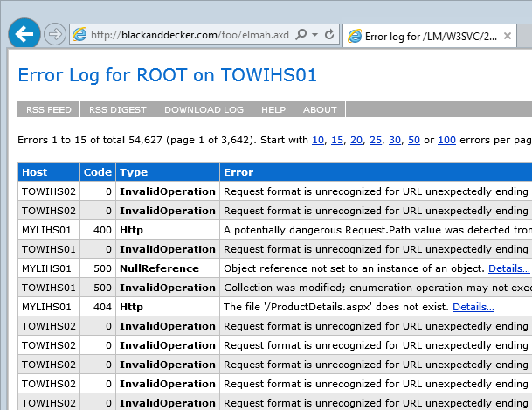Click DOWNLOAD LOG in the menu bar
This screenshot has height=410, width=532.
tap(204, 109)
